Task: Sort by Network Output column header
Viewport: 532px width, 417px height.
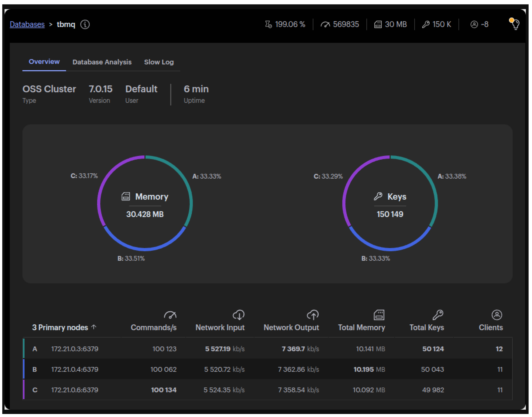Action: coord(291,327)
